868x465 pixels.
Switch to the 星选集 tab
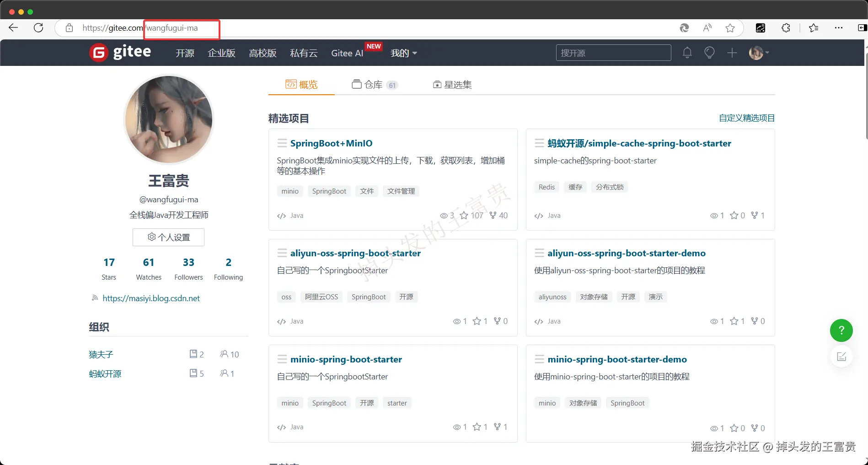pos(452,85)
